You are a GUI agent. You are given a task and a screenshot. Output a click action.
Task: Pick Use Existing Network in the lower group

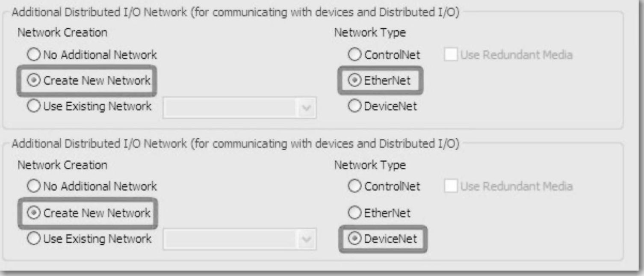(x=33, y=238)
